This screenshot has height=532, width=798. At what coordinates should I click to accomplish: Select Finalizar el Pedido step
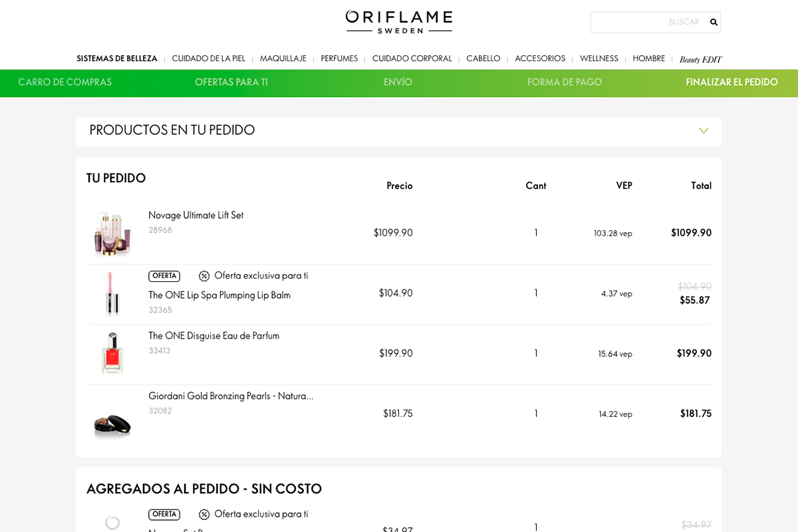click(731, 82)
